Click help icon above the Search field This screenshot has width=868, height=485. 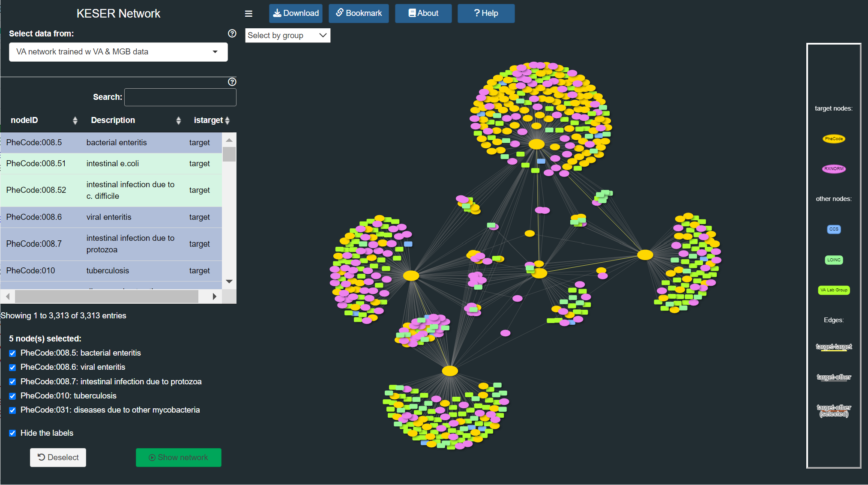tap(232, 82)
